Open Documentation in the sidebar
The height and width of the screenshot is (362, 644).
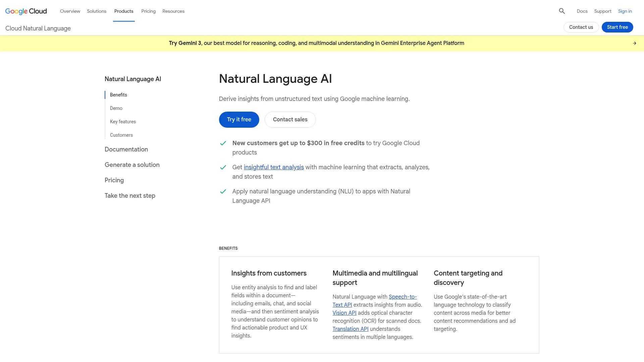coord(126,149)
